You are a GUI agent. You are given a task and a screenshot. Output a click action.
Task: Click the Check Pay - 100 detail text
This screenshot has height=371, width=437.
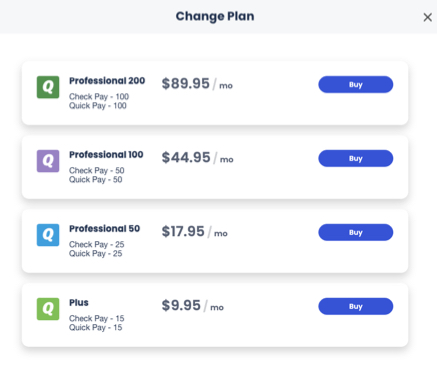[99, 97]
